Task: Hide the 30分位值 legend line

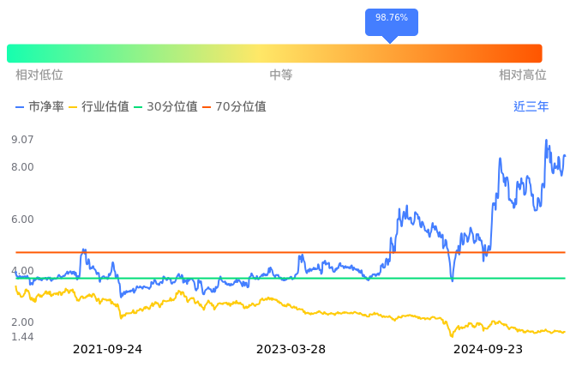Action: (x=166, y=107)
